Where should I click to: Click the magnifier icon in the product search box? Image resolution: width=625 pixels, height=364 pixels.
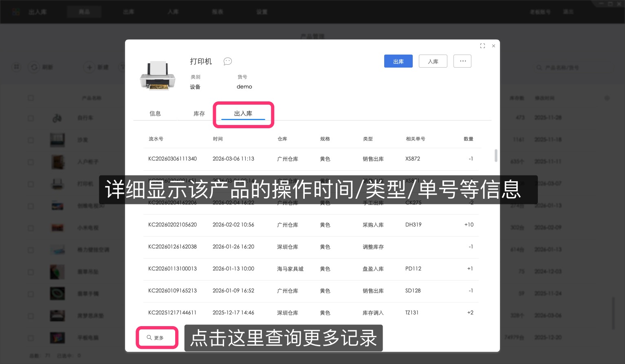point(539,68)
